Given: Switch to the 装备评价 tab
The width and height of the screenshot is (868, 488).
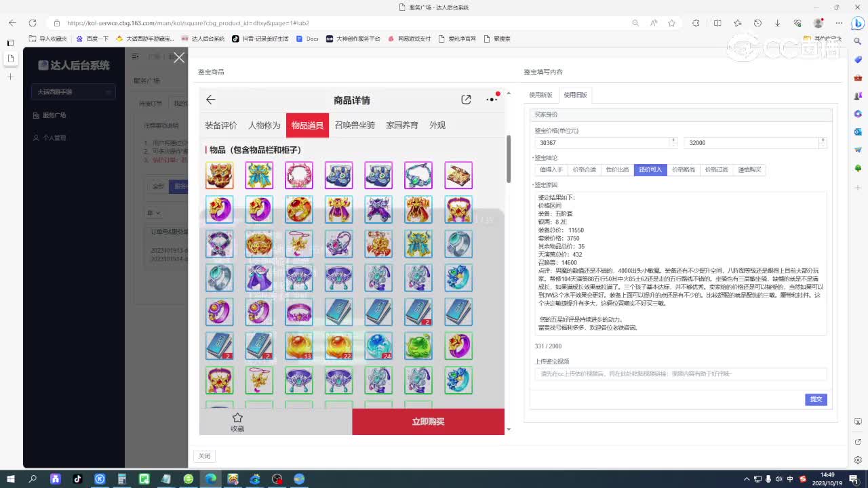Looking at the screenshot, I should (221, 125).
